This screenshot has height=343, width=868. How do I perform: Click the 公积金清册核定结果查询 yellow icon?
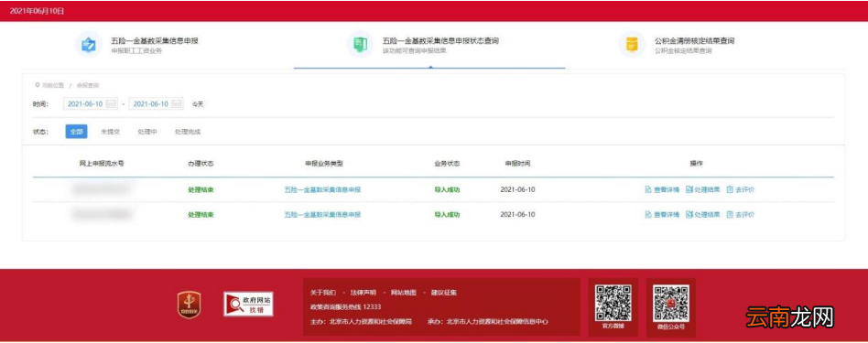pyautogui.click(x=632, y=44)
